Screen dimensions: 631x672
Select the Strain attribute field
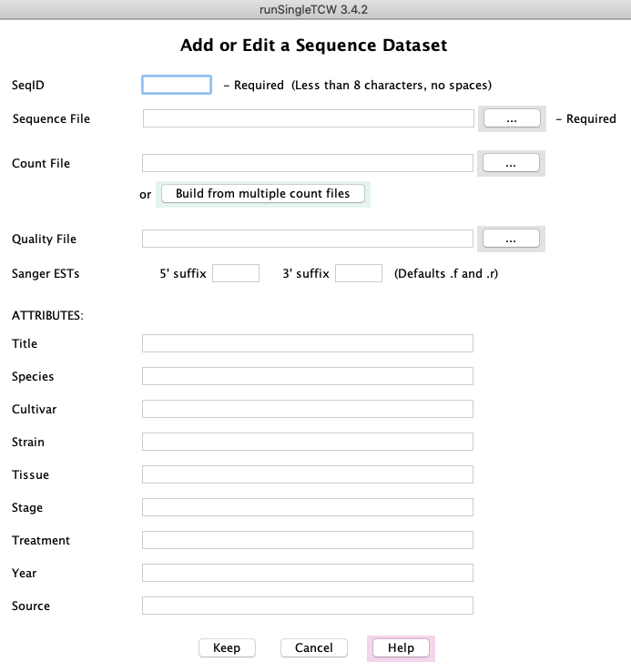pos(308,442)
